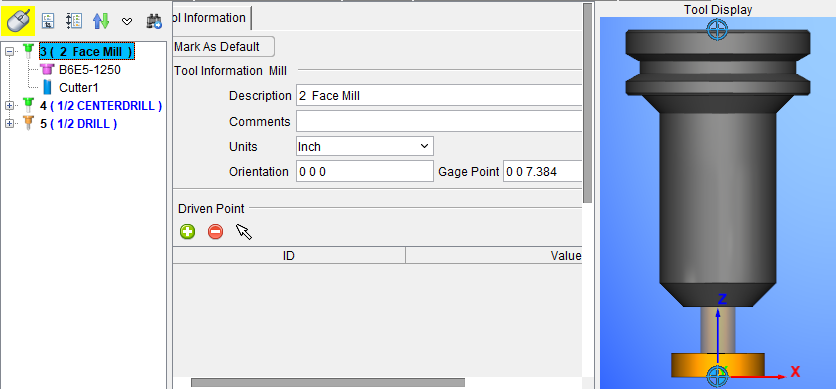Viewport: 836px width, 389px height.
Task: Expand tool 5 DRILL tree node
Action: [x=9, y=124]
